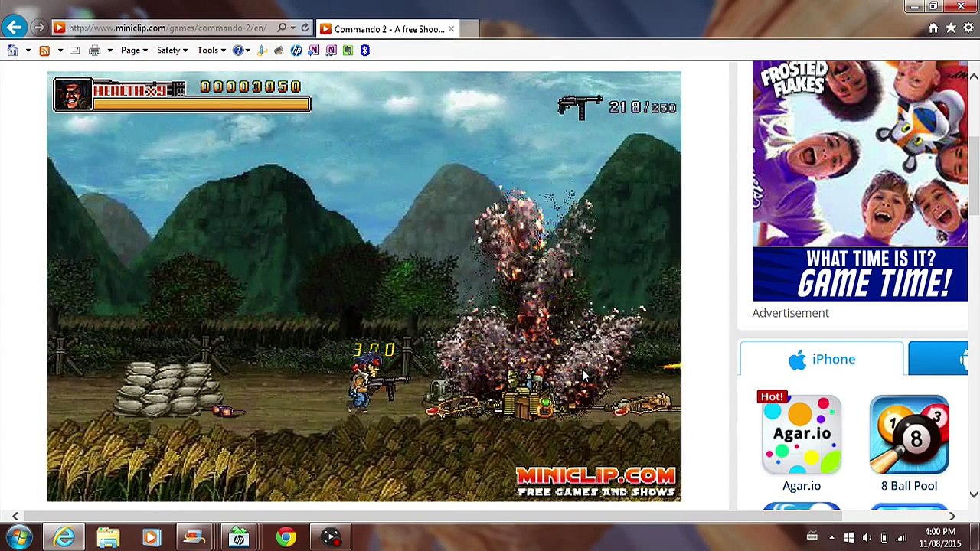Click the 8 Ball Pool text link
The image size is (980, 551).
pyautogui.click(x=909, y=486)
